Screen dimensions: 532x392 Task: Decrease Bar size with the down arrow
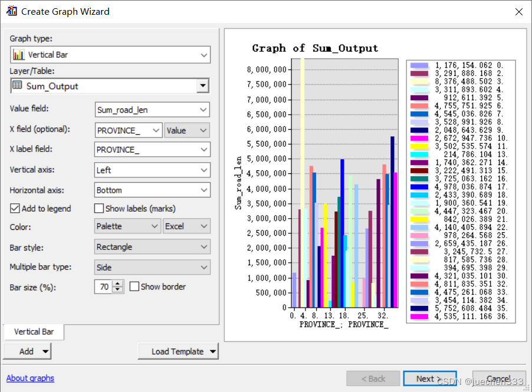[117, 290]
